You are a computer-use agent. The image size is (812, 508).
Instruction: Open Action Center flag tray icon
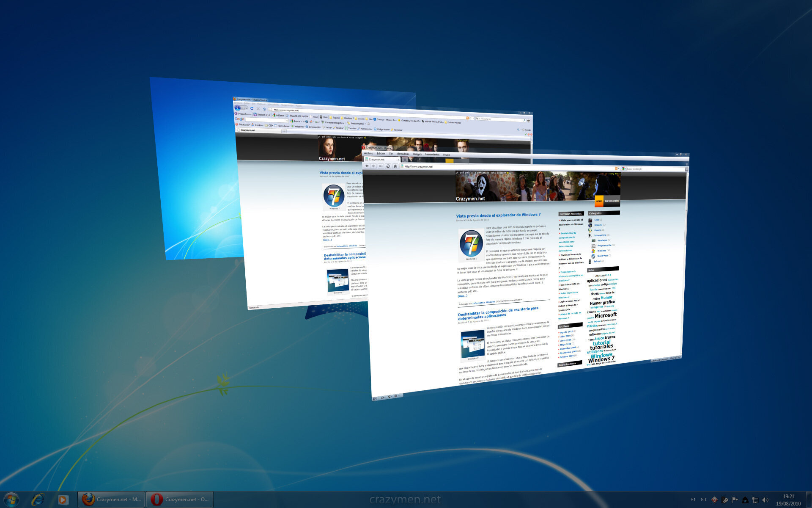pyautogui.click(x=735, y=500)
